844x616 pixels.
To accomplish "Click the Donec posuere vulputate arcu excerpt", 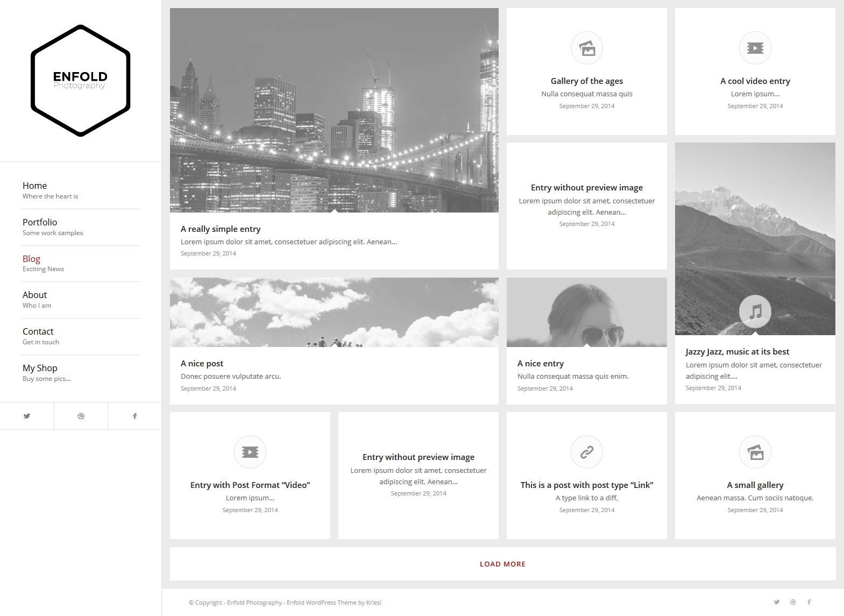I will pyautogui.click(x=231, y=376).
